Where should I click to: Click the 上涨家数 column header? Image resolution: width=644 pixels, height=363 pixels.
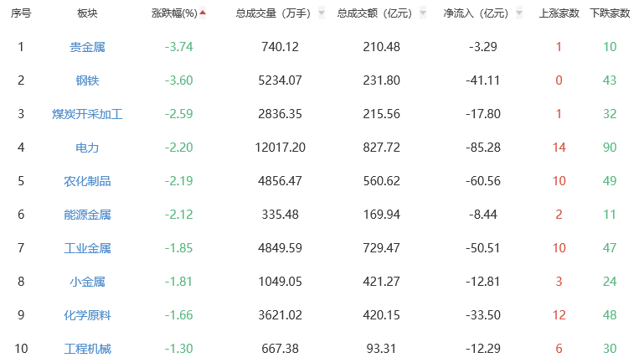(559, 14)
